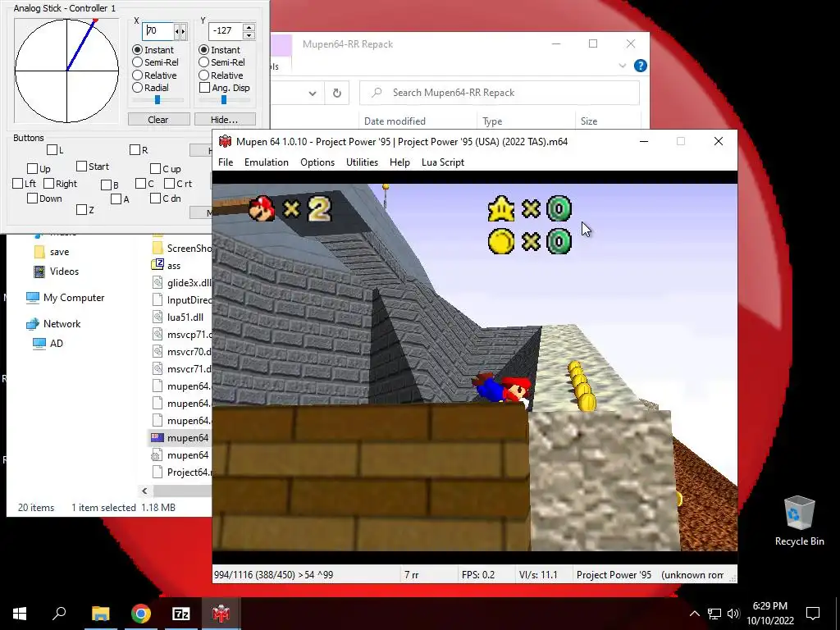Screen dimensions: 840x630
Task: Launch Google Chrome from the taskbar
Action: tap(141, 614)
